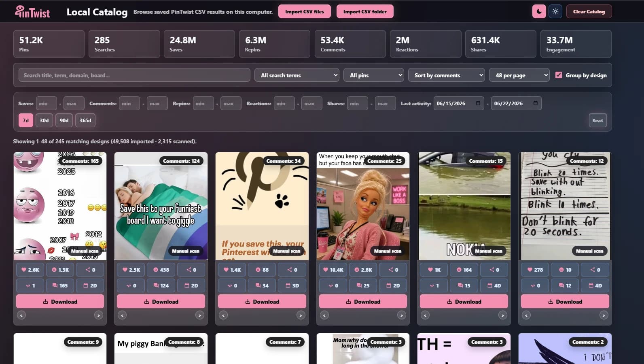644x364 pixels.
Task: Set the Comments min field
Action: click(x=129, y=103)
